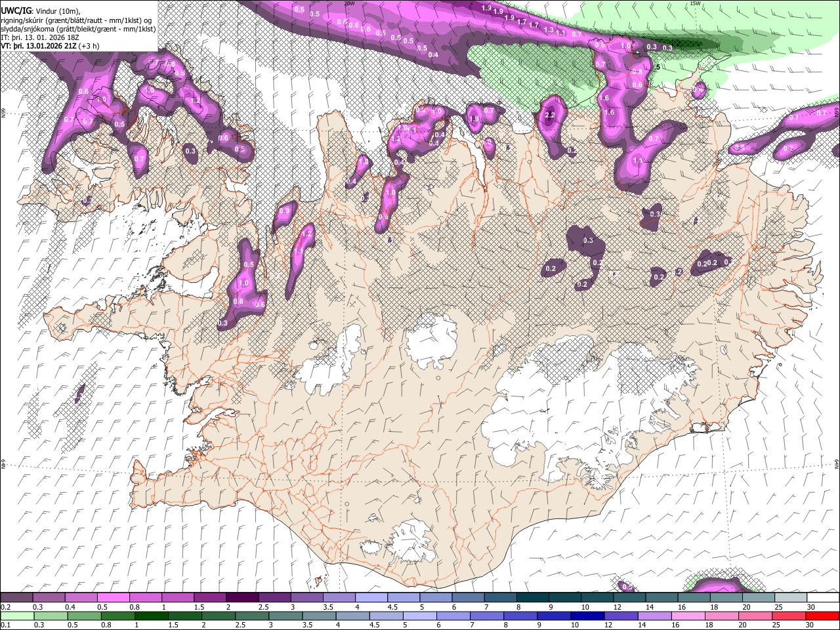The height and width of the screenshot is (630, 840).
Task: Pick upper-row white swatch starting at 30
Action: (823, 598)
